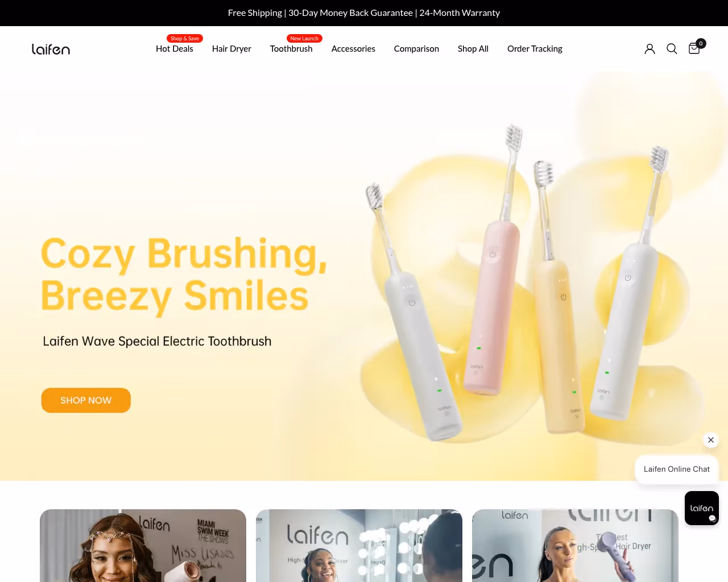Close the Laifen Online Chat bubble
This screenshot has width=728, height=582.
711,440
